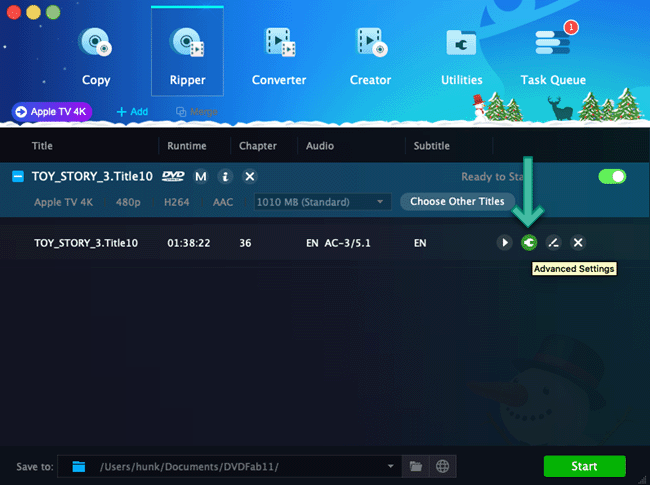The width and height of the screenshot is (650, 485).
Task: Minimize the window with yellow button
Action: [33, 12]
